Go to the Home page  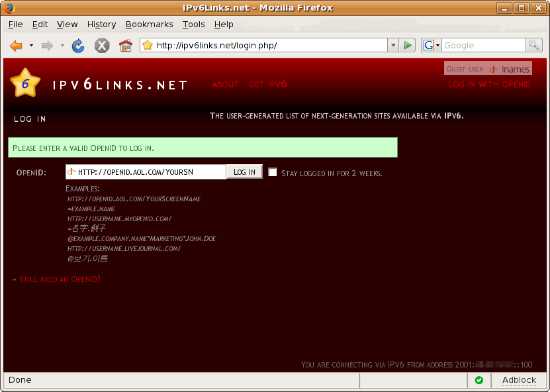pyautogui.click(x=126, y=46)
